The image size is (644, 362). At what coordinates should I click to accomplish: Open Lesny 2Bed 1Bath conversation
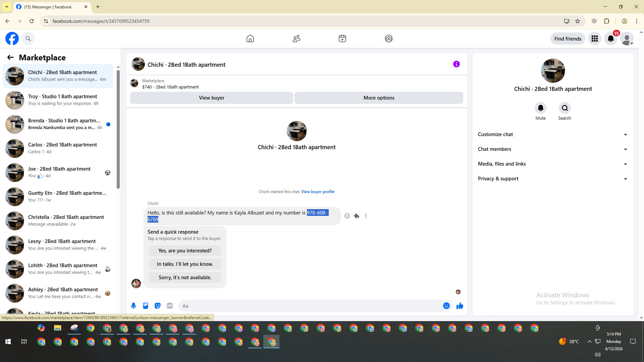coord(58,245)
